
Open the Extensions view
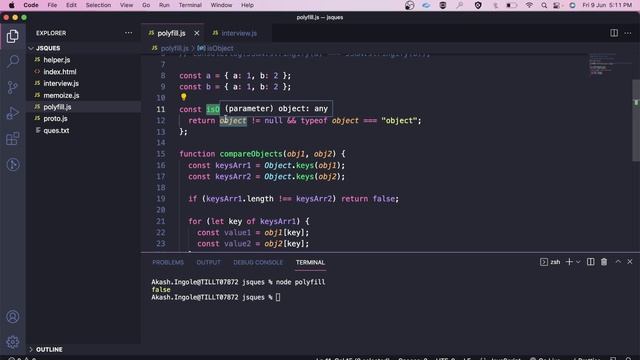[x=13, y=139]
